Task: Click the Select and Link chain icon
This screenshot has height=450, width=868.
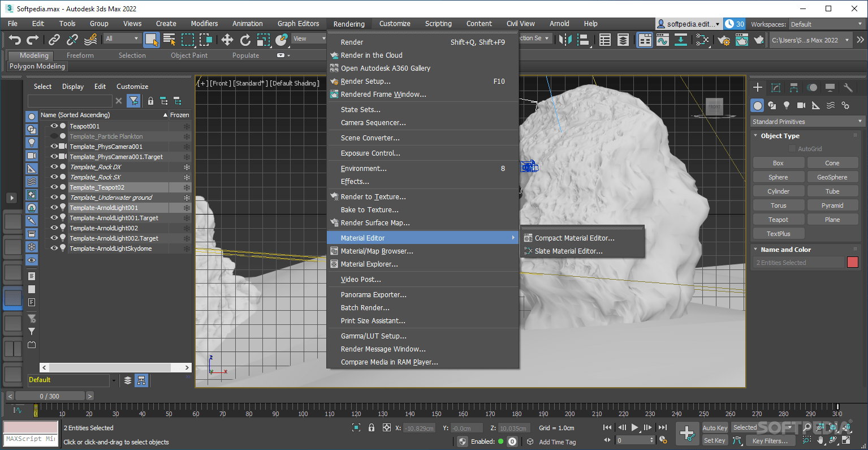Action: tap(54, 40)
